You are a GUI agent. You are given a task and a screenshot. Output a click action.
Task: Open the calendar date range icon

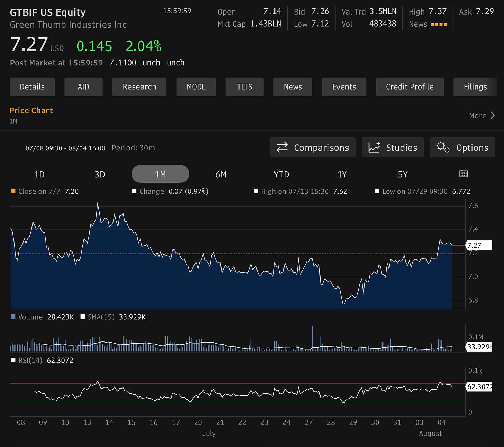(x=463, y=174)
